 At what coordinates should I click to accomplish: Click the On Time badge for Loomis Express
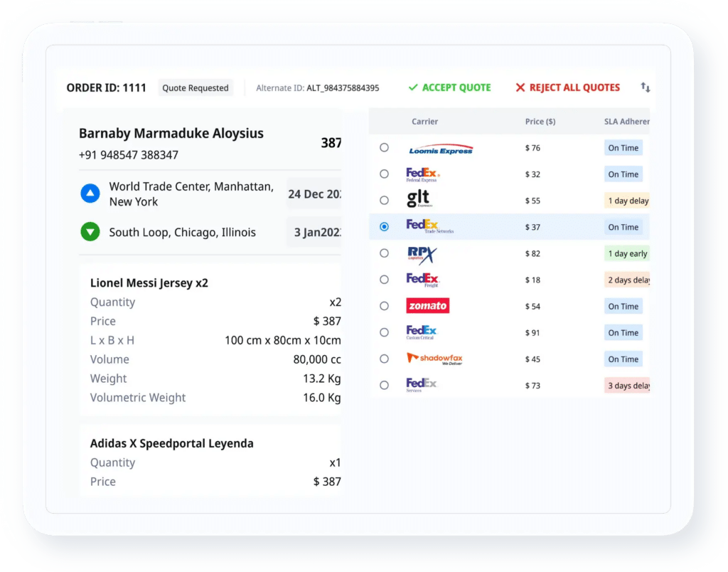623,148
